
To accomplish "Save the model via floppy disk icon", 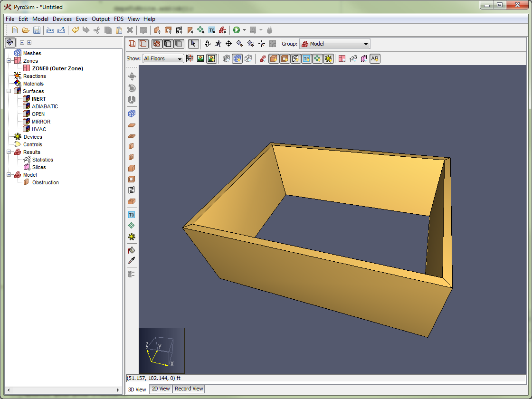I will click(37, 30).
